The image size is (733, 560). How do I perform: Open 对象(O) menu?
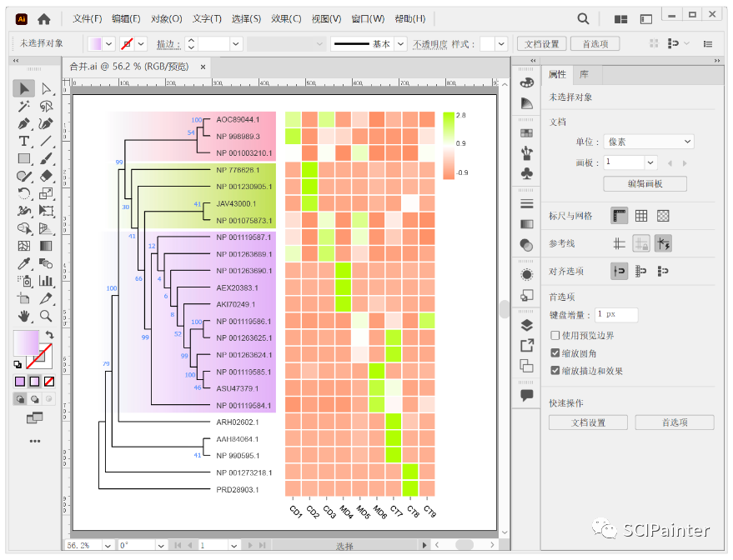[167, 18]
